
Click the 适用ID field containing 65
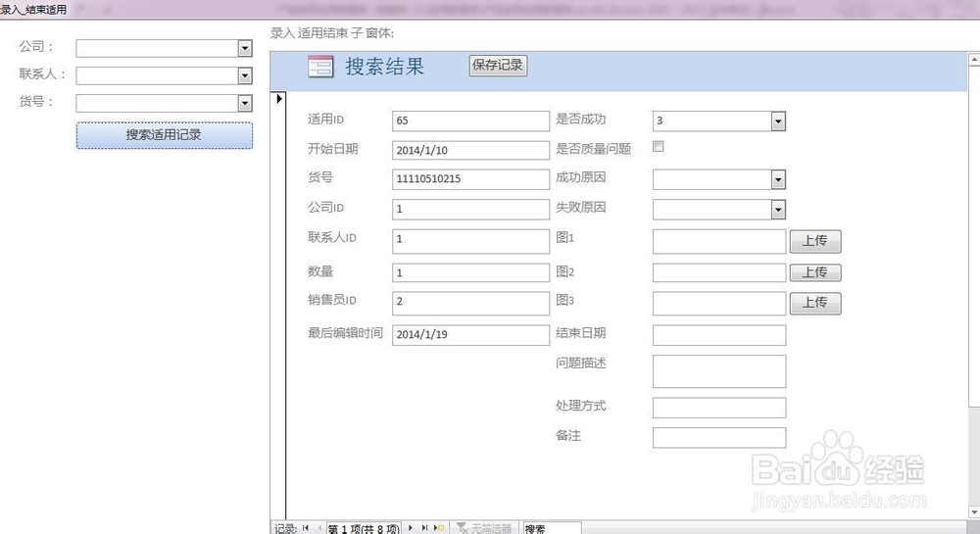coord(470,121)
